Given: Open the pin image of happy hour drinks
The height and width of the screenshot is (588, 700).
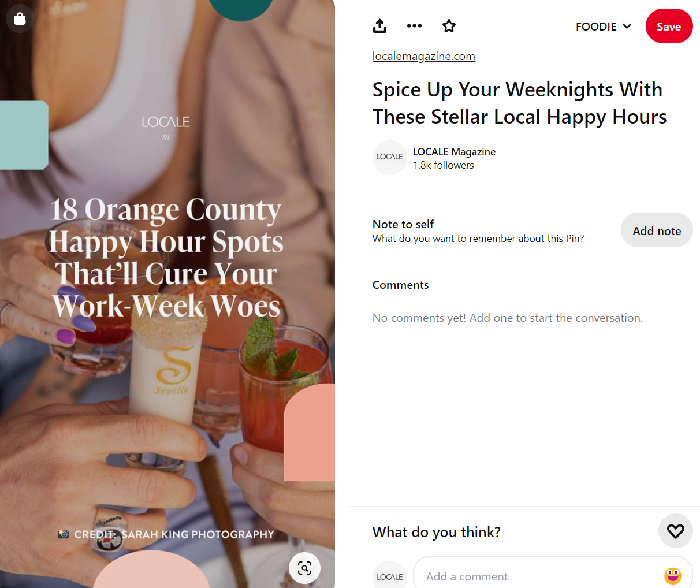Looking at the screenshot, I should coord(167,294).
